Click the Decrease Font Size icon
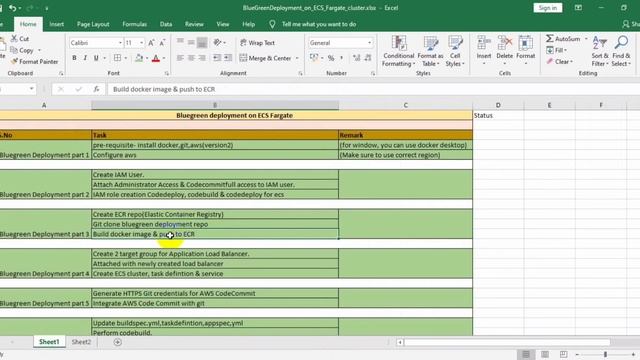640x360 pixels. pyautogui.click(x=162, y=42)
